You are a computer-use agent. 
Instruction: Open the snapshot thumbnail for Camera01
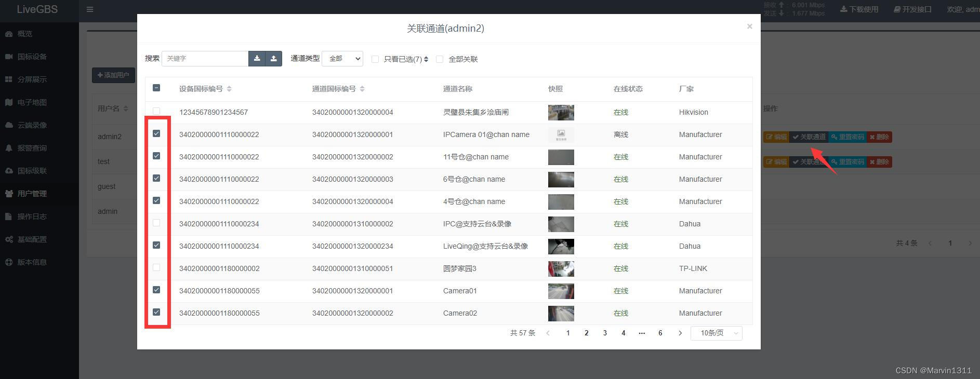(561, 291)
